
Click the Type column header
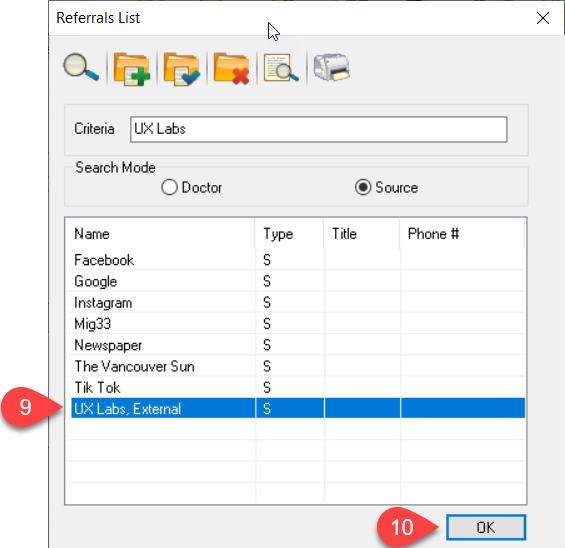289,234
